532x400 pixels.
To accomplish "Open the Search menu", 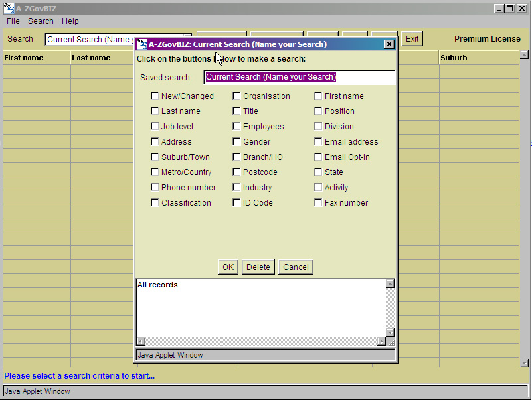I will [x=41, y=21].
